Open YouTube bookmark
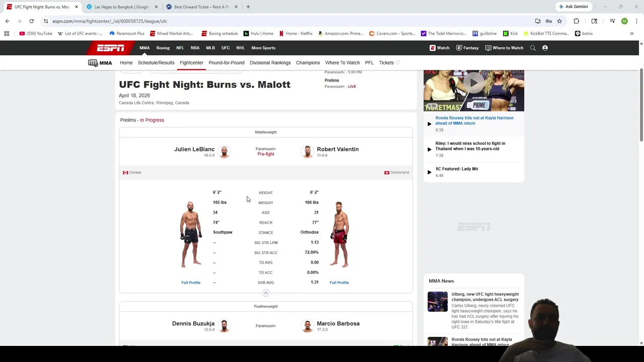The height and width of the screenshot is (362, 644). pyautogui.click(x=36, y=34)
